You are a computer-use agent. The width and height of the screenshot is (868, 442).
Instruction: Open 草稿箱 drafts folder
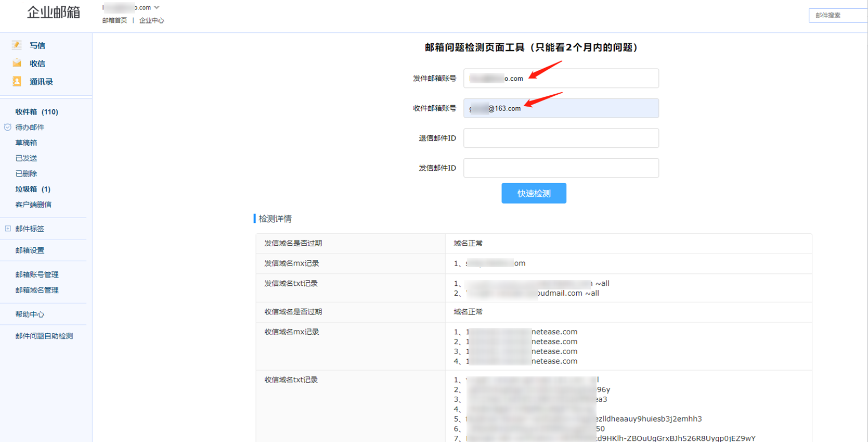(26, 143)
